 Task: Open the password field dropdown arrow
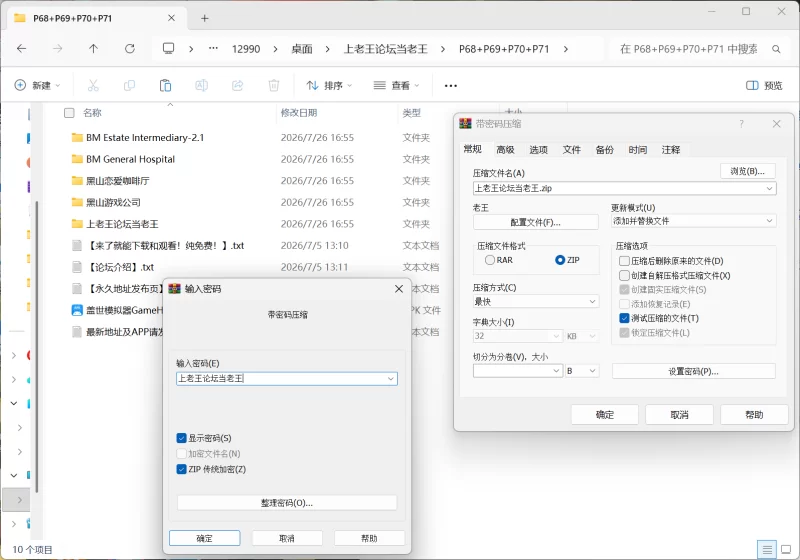coord(390,378)
